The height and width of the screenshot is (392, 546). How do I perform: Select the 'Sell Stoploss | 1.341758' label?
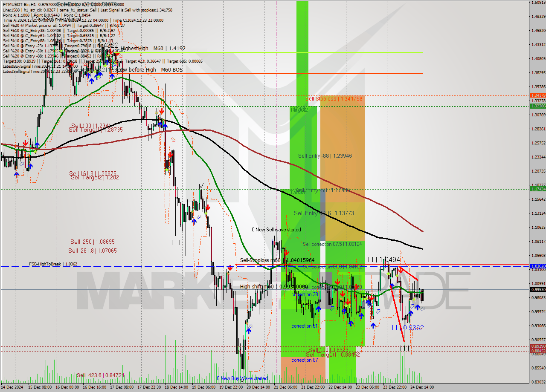coord(334,98)
